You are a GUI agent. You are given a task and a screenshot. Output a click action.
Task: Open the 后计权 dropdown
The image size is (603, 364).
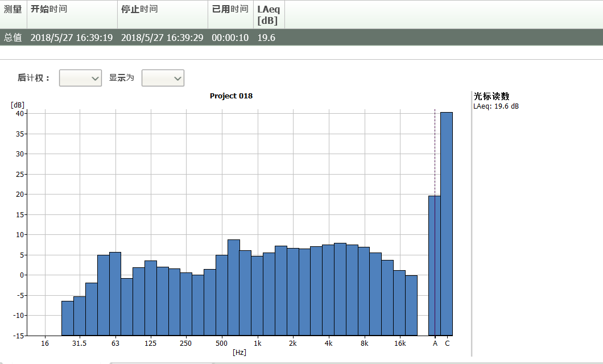pos(80,78)
